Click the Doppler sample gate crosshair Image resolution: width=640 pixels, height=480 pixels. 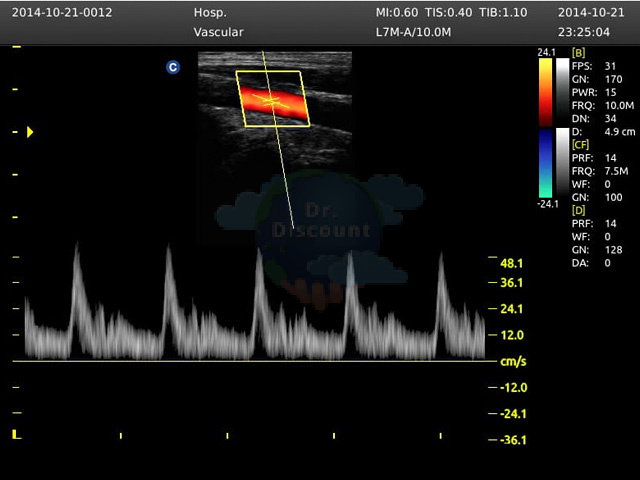(x=271, y=101)
